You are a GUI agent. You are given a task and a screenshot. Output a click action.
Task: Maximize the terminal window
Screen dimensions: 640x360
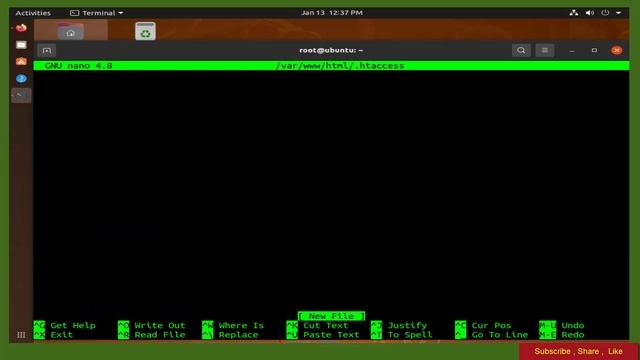(594, 50)
